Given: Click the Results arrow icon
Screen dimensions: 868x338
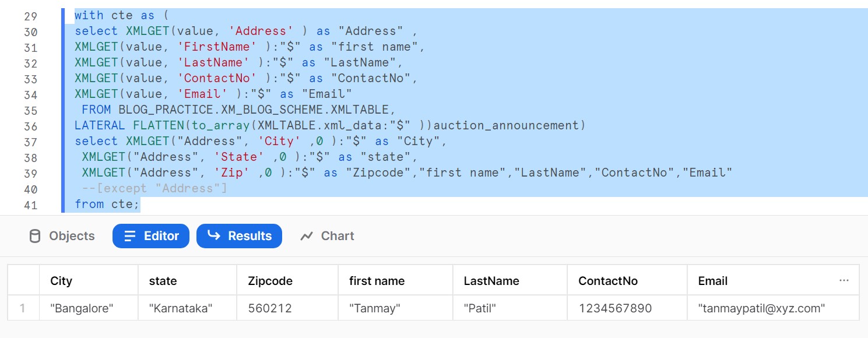Looking at the screenshot, I should pyautogui.click(x=214, y=235).
